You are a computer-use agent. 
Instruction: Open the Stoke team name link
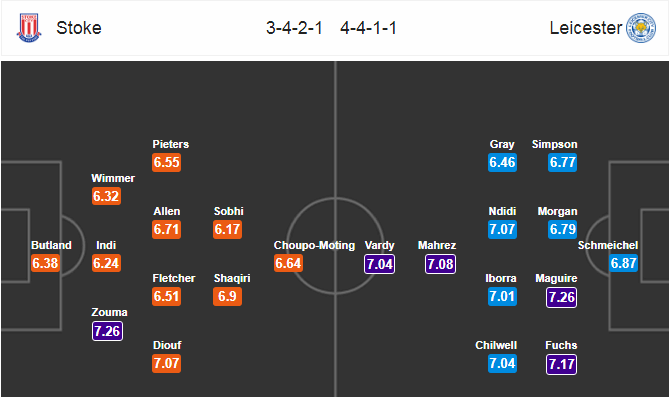coord(79,28)
